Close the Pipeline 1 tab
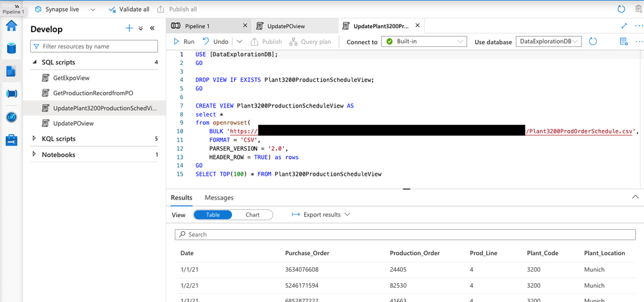 click(245, 26)
